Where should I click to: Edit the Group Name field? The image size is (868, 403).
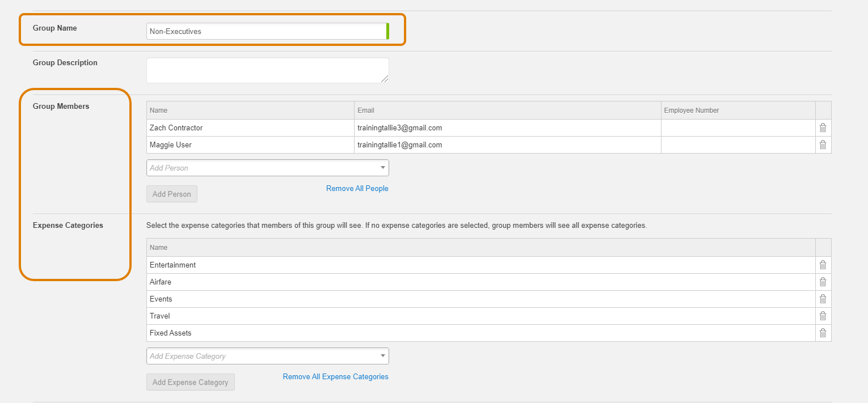pyautogui.click(x=267, y=32)
